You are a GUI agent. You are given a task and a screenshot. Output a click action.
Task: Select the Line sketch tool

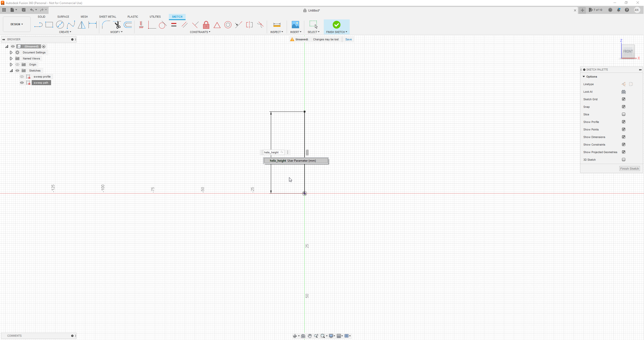38,25
